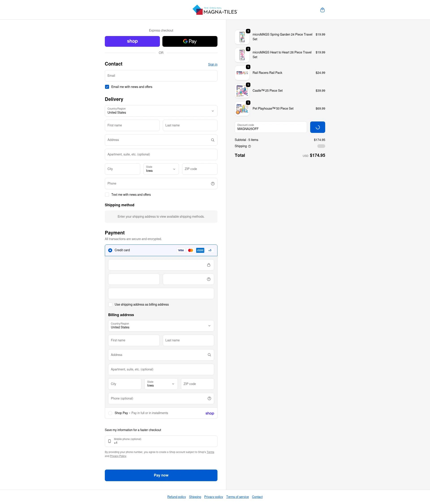The height and width of the screenshot is (504, 430).
Task: Click the search icon in the billing Address field
Action: (x=209, y=355)
